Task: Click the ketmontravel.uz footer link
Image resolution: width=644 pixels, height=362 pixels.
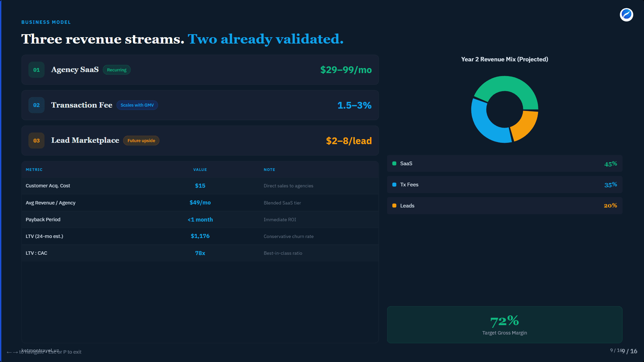Action: [x=40, y=350]
